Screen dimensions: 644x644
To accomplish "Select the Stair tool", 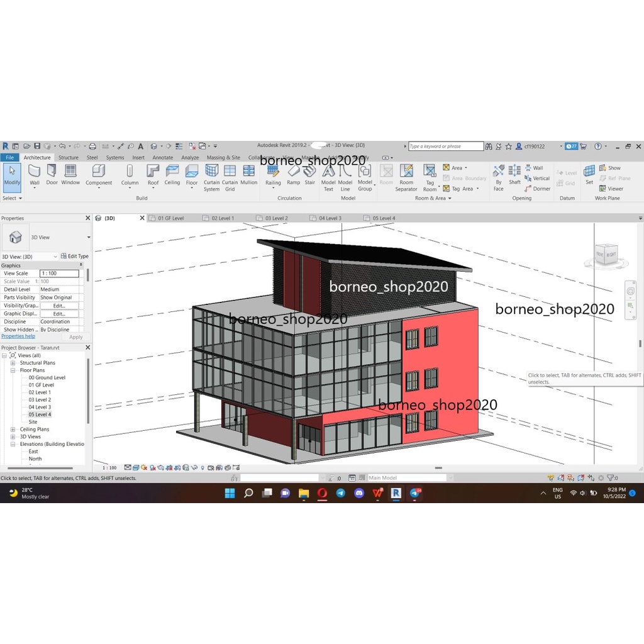I will [309, 174].
